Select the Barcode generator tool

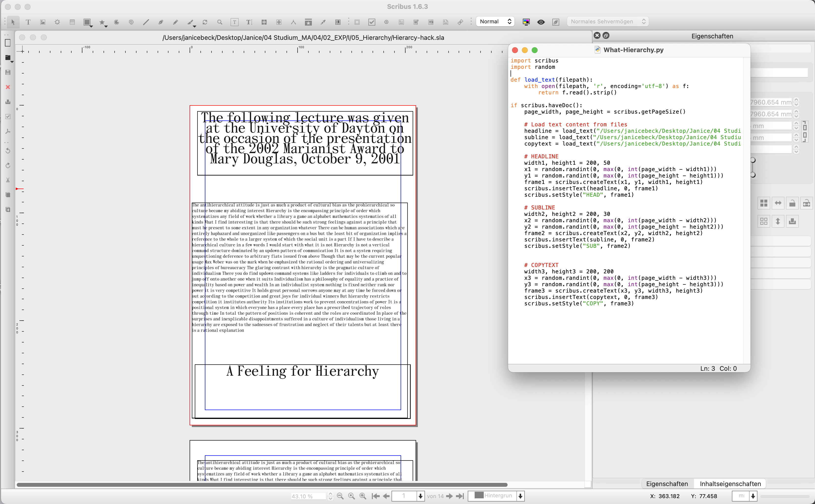pyautogui.click(x=338, y=22)
